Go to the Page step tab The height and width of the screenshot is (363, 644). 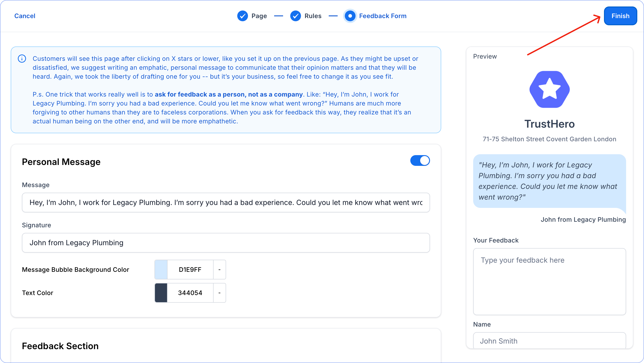259,16
